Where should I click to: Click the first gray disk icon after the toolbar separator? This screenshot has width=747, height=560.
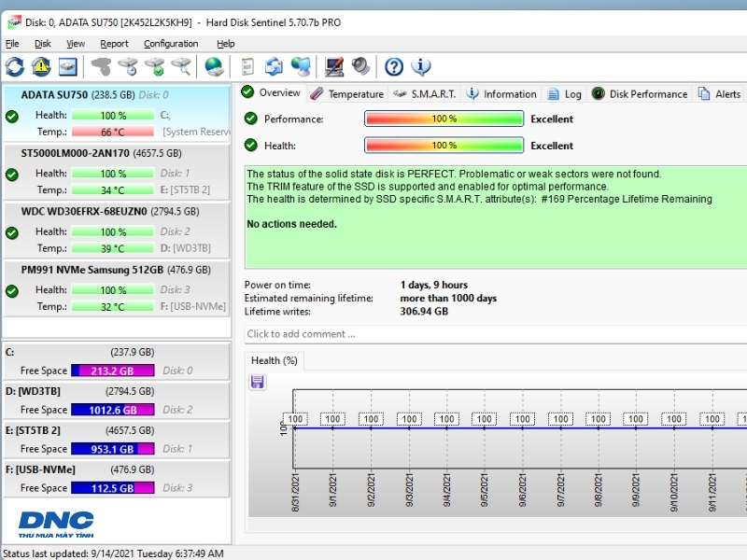tap(101, 66)
